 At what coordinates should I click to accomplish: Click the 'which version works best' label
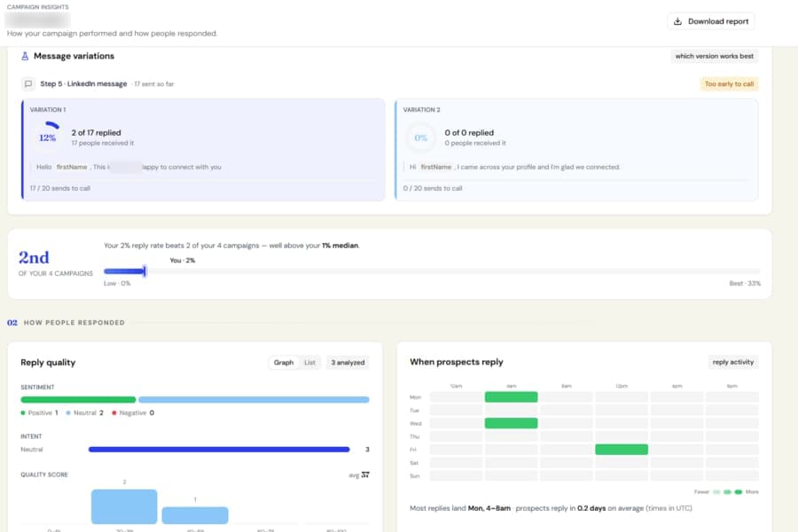[714, 56]
